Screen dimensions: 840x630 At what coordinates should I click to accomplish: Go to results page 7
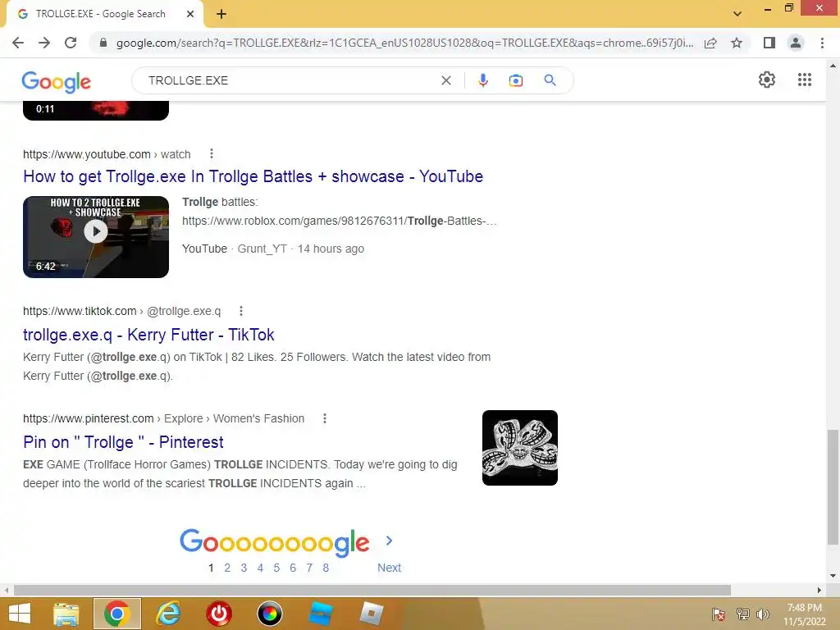point(309,568)
